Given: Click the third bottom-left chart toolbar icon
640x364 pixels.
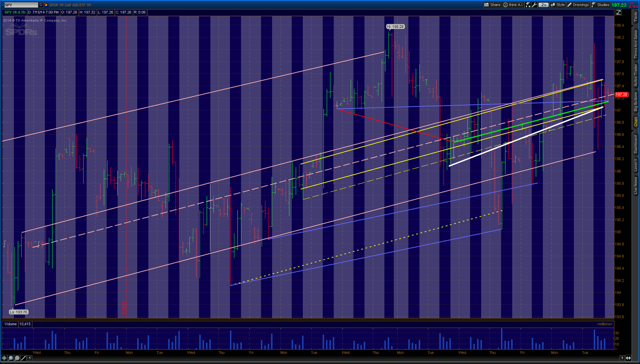Looking at the screenshot, I should pyautogui.click(x=17, y=357).
